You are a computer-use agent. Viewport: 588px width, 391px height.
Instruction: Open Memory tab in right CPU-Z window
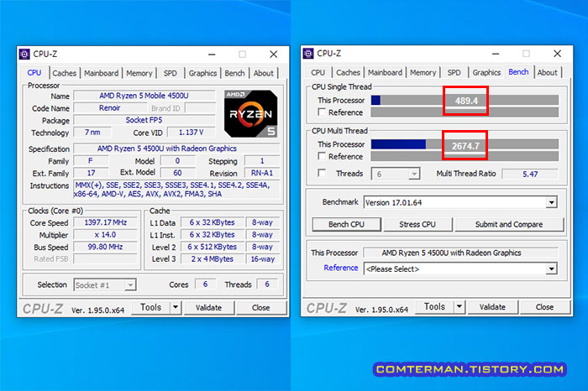click(423, 72)
